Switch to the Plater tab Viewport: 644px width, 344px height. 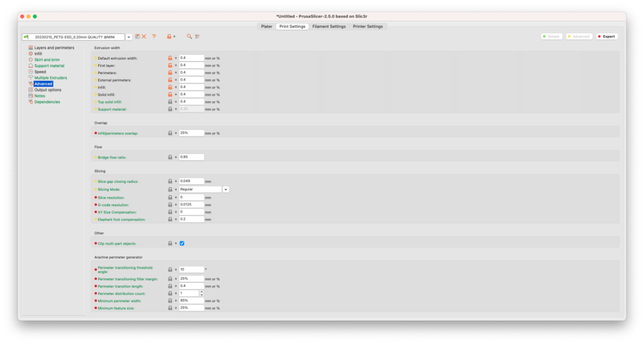click(267, 26)
